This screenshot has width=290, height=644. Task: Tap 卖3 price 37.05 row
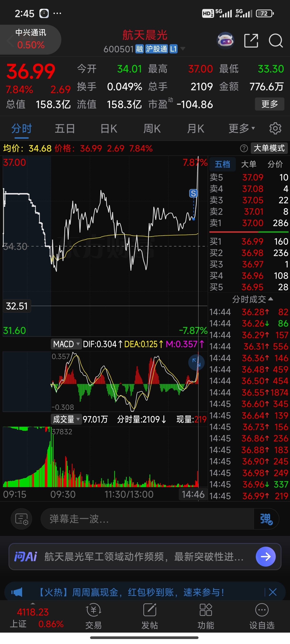click(249, 200)
